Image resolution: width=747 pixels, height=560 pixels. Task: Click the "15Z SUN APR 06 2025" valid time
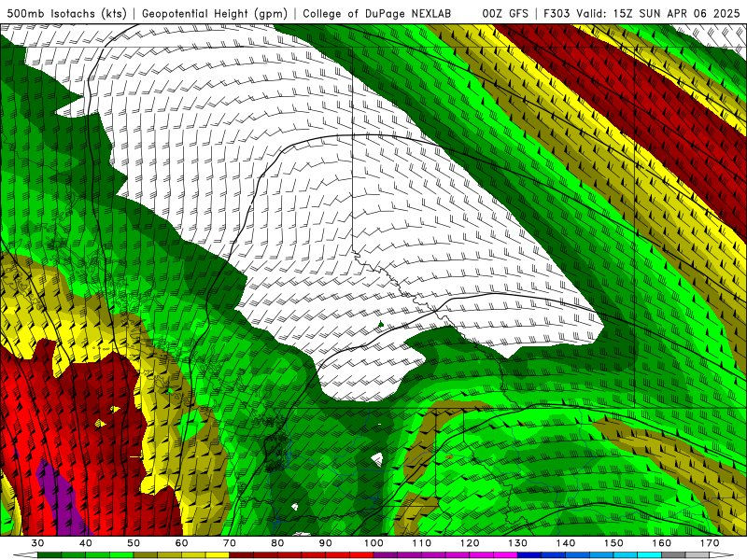pyautogui.click(x=676, y=13)
